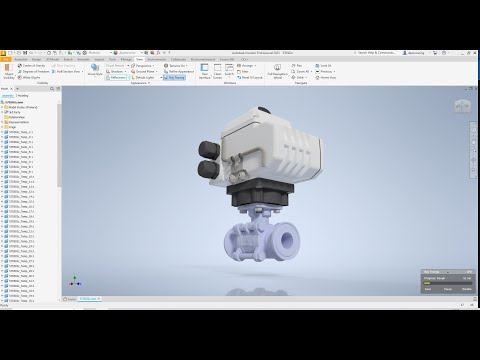The height and width of the screenshot is (360, 480).
Task: Click Home View in Navigate panel
Action: (x=326, y=77)
